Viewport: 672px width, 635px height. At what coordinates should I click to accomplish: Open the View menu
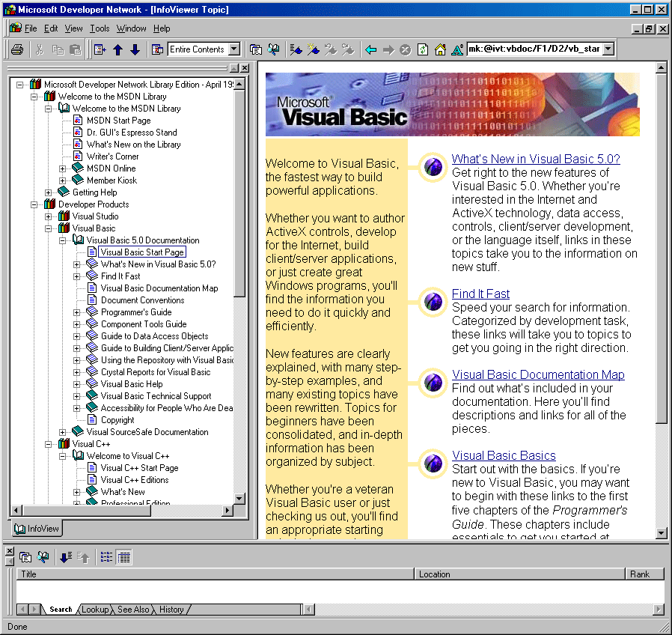(74, 28)
